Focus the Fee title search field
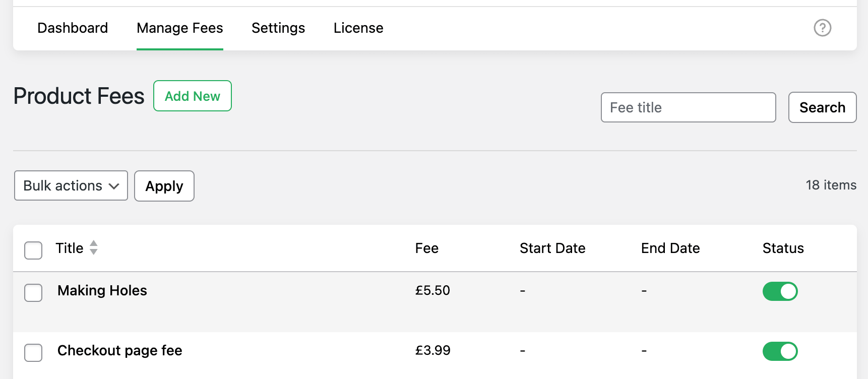The image size is (868, 379). (x=688, y=107)
